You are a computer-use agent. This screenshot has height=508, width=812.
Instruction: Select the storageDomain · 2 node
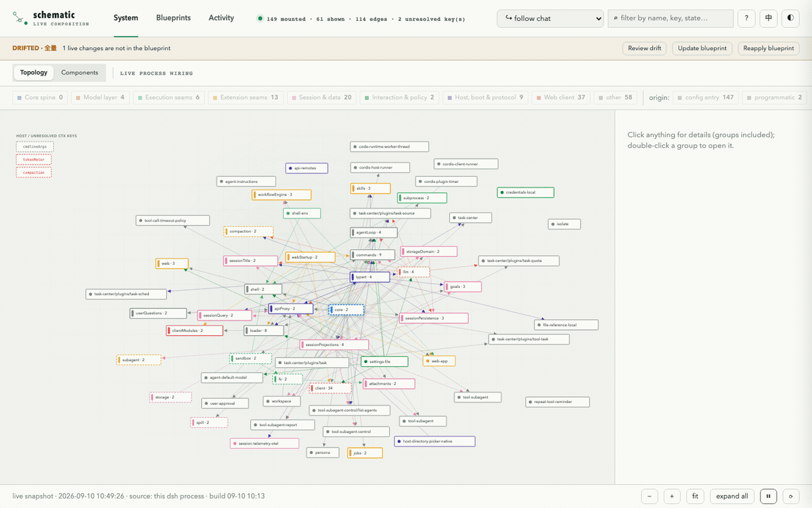(x=428, y=251)
